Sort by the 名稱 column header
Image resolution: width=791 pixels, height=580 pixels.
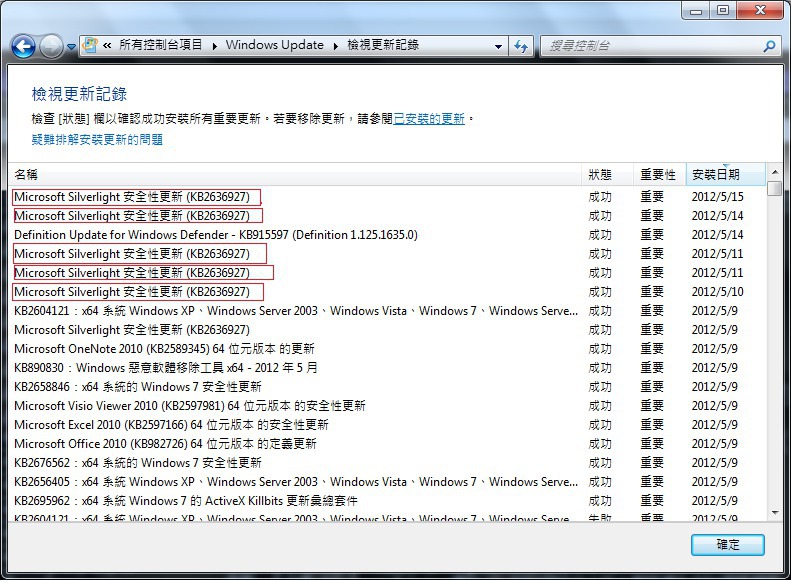[295, 175]
